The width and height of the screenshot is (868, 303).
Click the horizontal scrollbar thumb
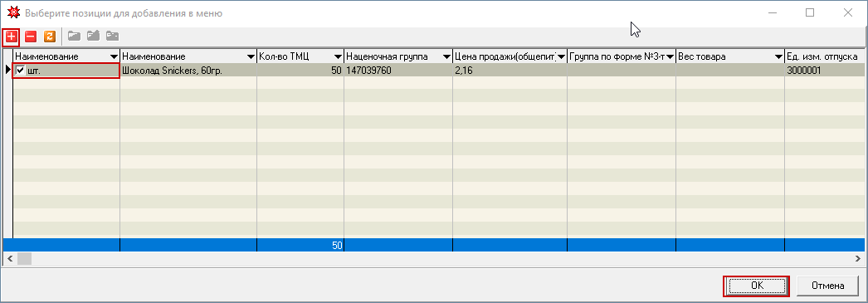click(x=24, y=258)
